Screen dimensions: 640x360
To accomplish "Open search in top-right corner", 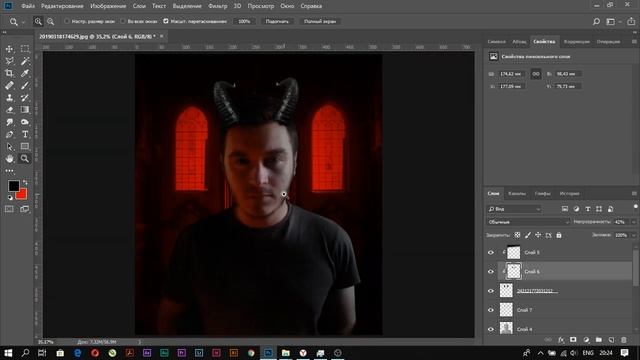I will pyautogui.click(x=596, y=22).
